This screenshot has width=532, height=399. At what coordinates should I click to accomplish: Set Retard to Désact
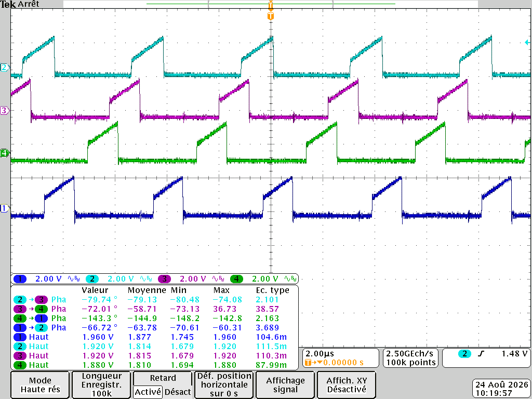point(178,392)
